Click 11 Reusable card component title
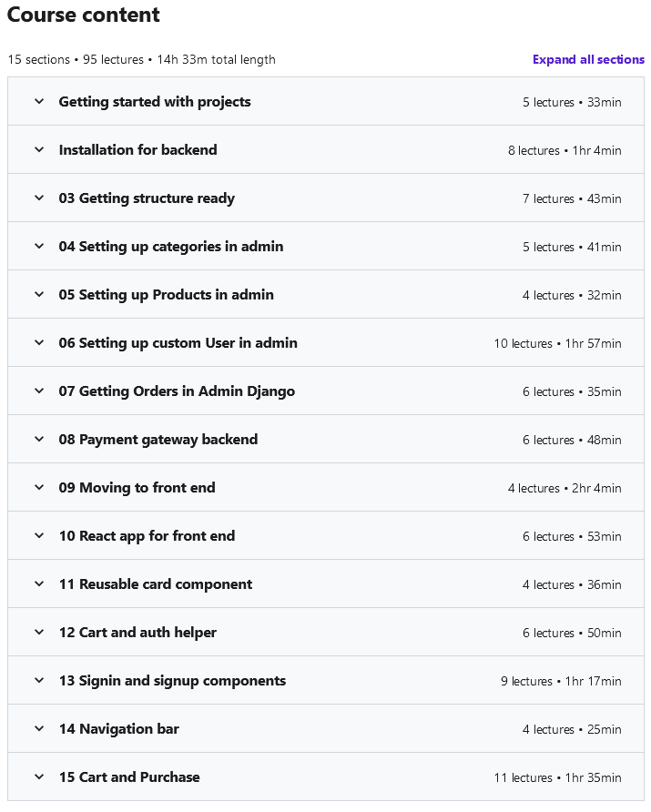 coord(156,584)
